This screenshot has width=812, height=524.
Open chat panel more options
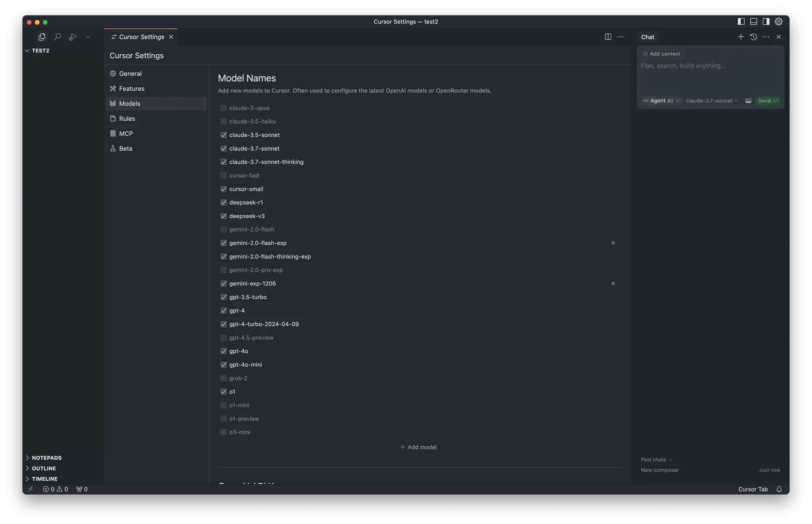766,37
